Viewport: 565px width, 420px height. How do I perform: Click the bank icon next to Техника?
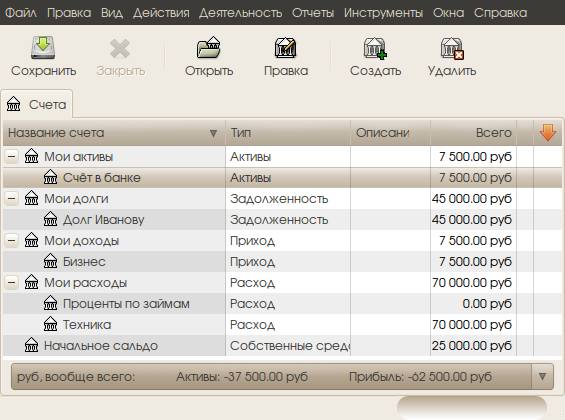pyautogui.click(x=50, y=325)
